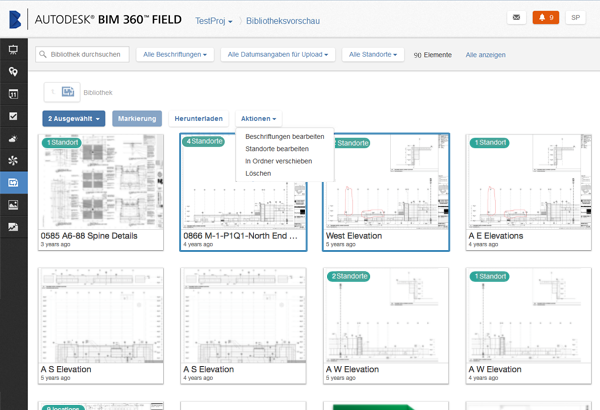Expand Alle Datumsangaben für Upload dropdown
This screenshot has width=600, height=410.
pos(278,54)
